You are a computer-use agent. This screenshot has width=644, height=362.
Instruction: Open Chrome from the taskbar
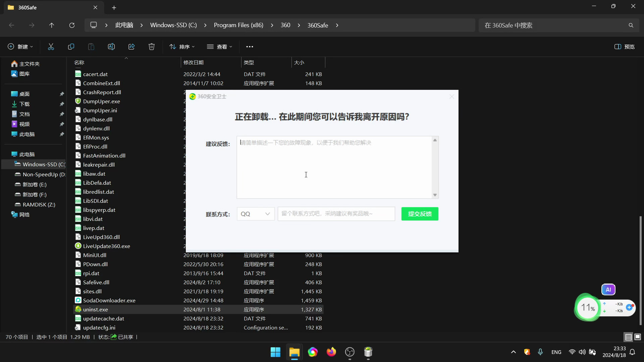click(x=313, y=352)
